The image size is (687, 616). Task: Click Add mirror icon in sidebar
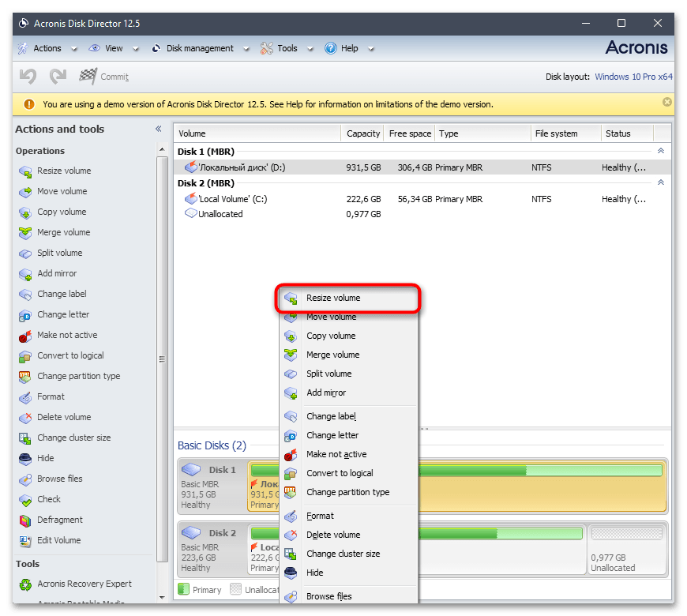[24, 274]
